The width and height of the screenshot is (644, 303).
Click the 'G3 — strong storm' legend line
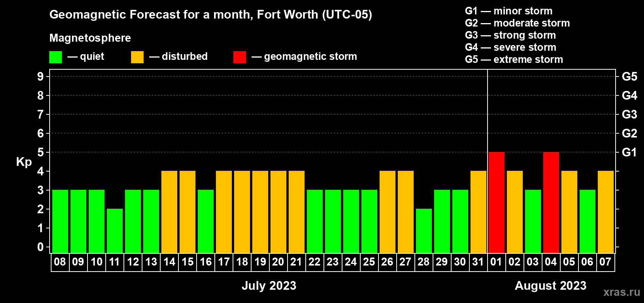coord(510,35)
